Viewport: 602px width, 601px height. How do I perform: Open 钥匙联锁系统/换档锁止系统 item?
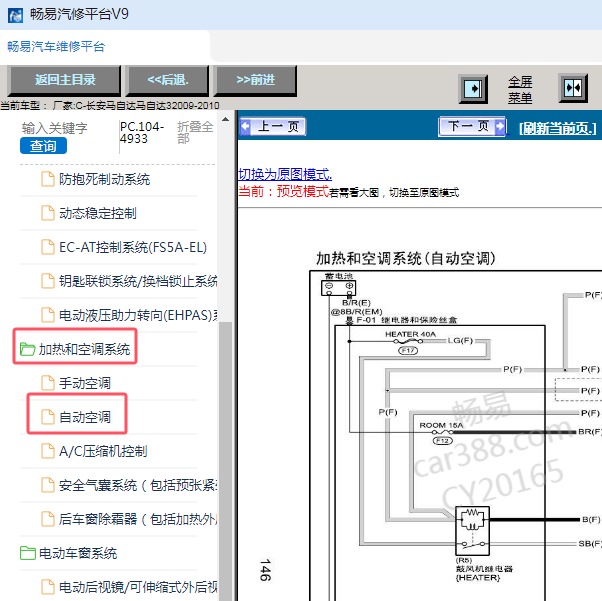[x=138, y=281]
